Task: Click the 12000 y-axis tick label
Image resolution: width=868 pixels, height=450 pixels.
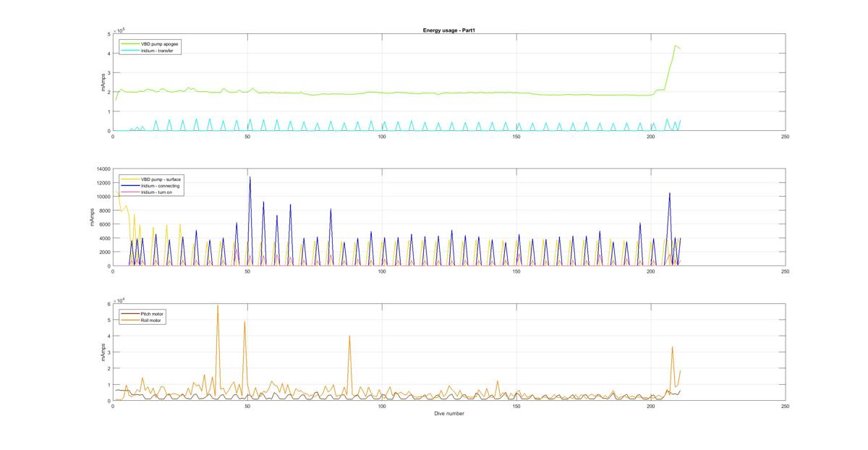Action: tap(102, 183)
